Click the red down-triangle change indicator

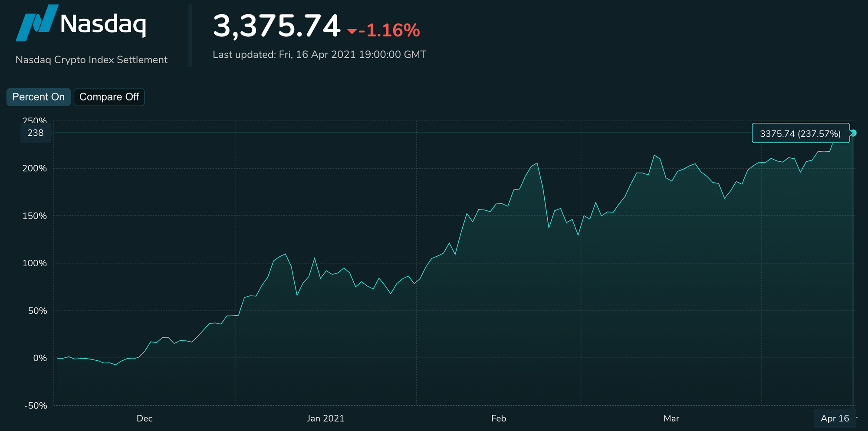click(x=352, y=31)
